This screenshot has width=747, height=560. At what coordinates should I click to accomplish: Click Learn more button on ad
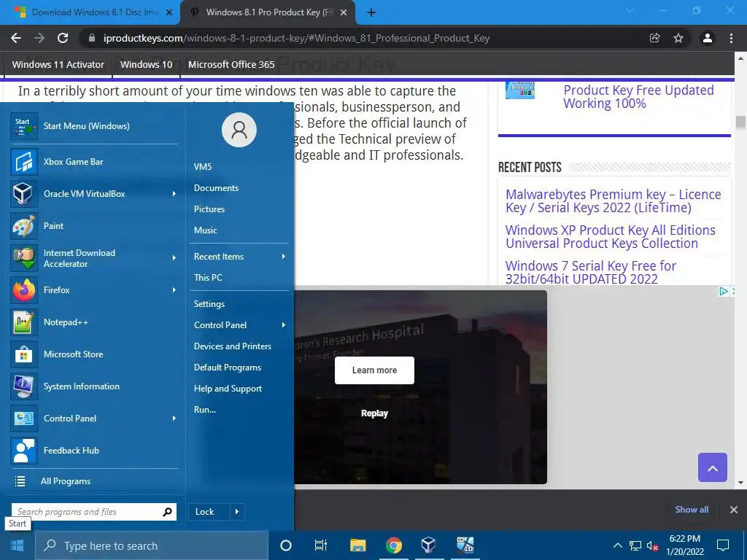pos(374,370)
